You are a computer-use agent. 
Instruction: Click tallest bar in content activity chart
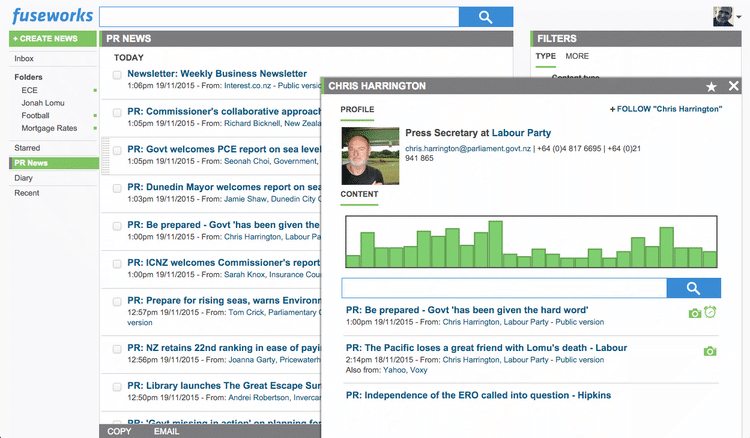click(x=495, y=244)
